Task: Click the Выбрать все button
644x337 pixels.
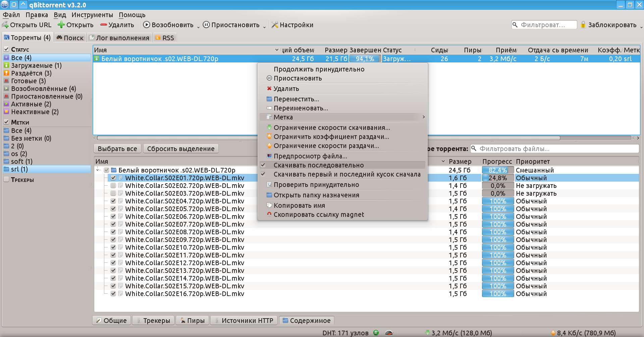Action: click(x=117, y=149)
